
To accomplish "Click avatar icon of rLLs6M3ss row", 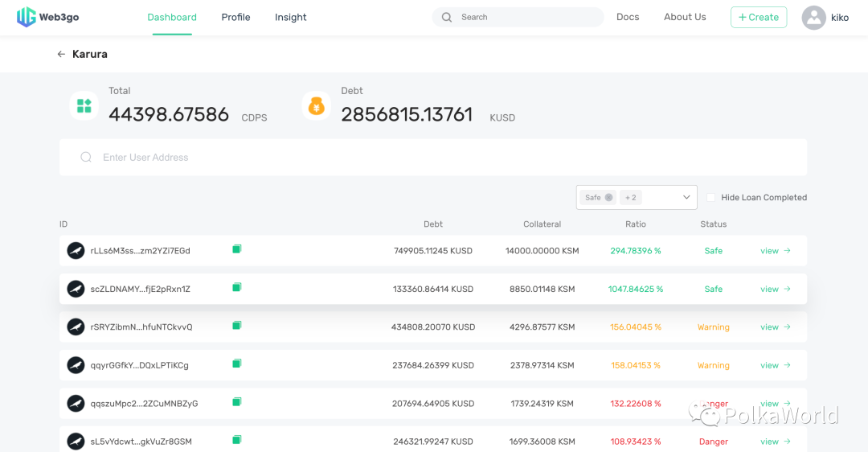I will [76, 251].
